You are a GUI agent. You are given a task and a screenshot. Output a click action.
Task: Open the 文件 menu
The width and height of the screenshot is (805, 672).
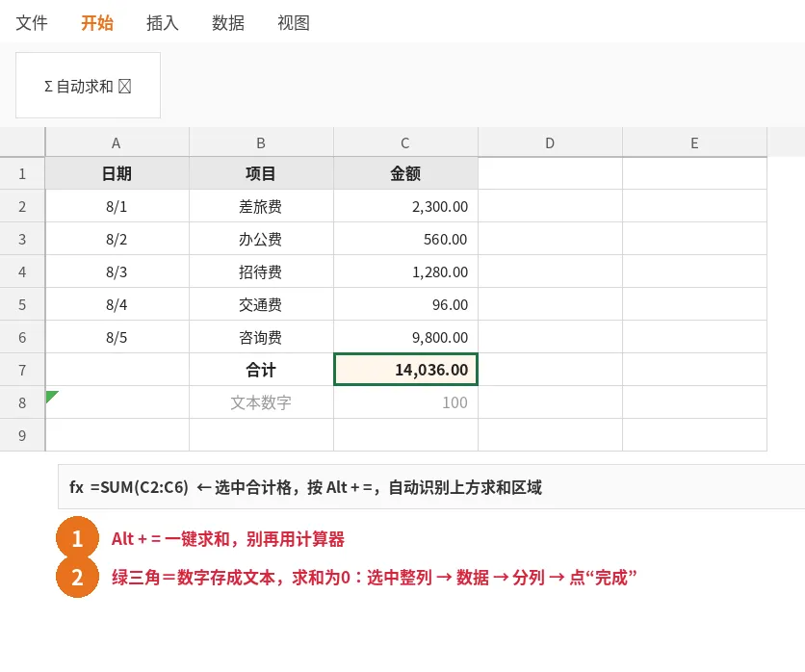click(x=32, y=22)
